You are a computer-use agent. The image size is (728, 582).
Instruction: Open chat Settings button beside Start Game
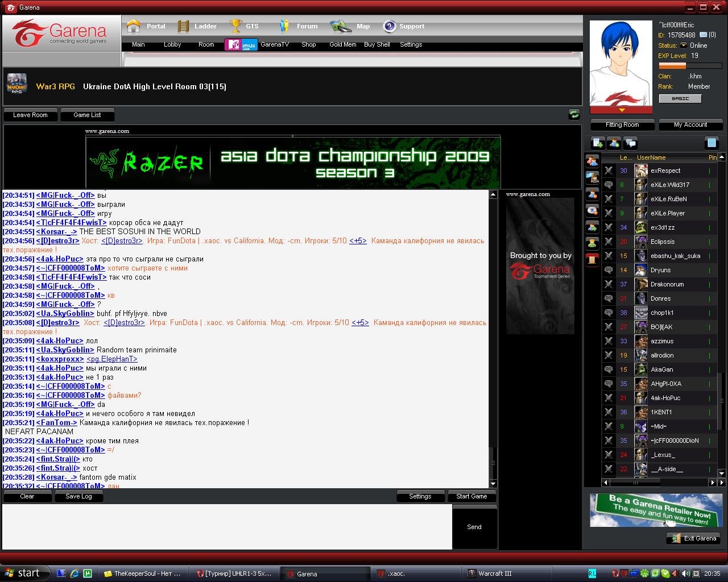(420, 496)
